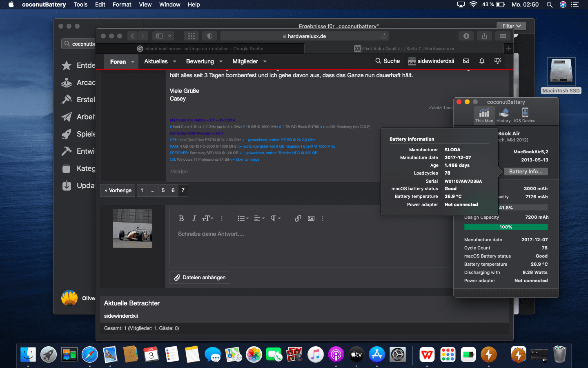Open more formatting options after text size
Viewport: 588px width, 368px height.
tap(222, 218)
